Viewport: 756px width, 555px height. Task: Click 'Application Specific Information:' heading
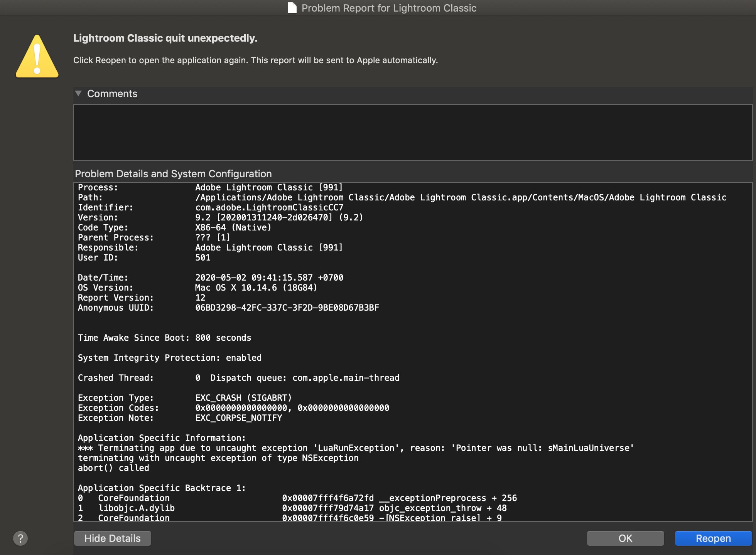point(162,438)
